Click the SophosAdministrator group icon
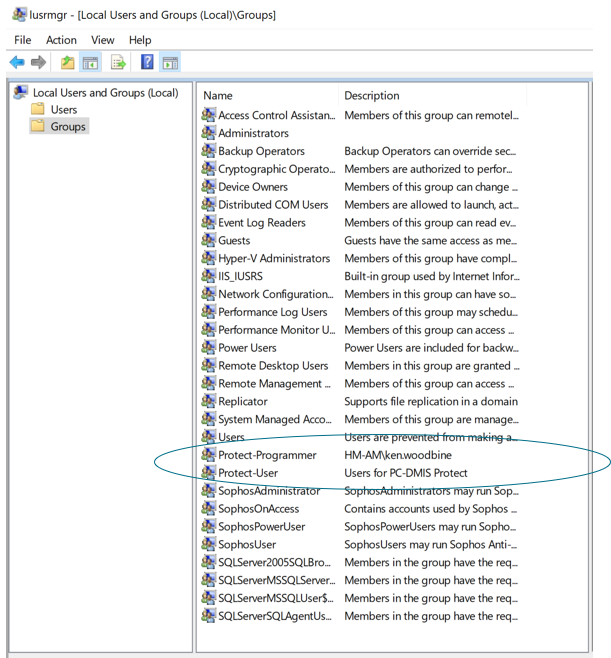611x658 pixels. pyautogui.click(x=208, y=491)
